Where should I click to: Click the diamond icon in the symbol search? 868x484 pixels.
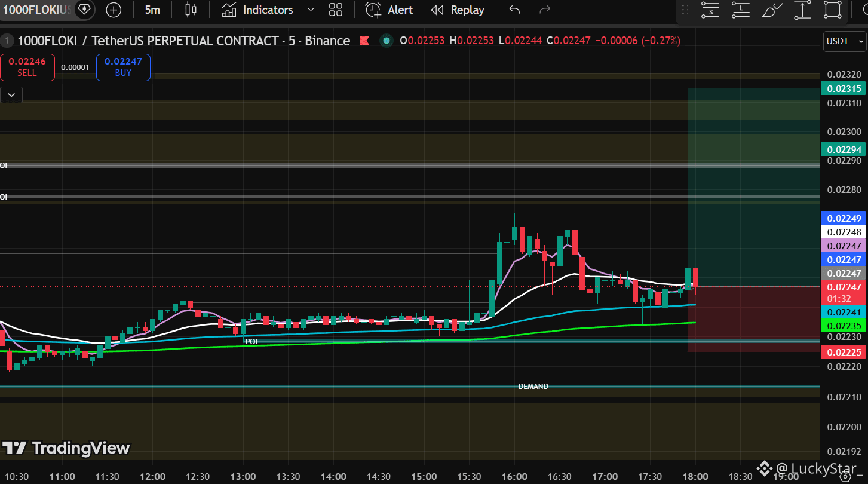point(85,10)
